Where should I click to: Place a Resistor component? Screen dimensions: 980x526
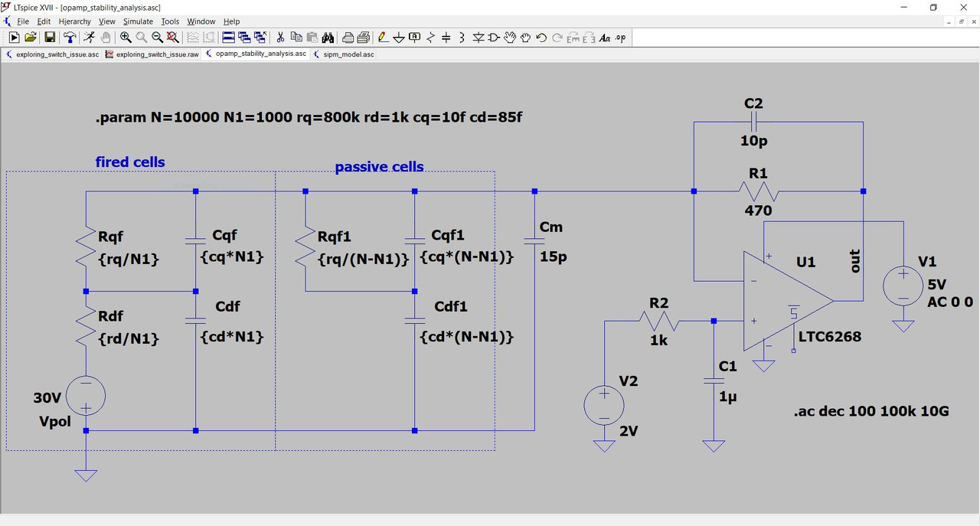430,38
